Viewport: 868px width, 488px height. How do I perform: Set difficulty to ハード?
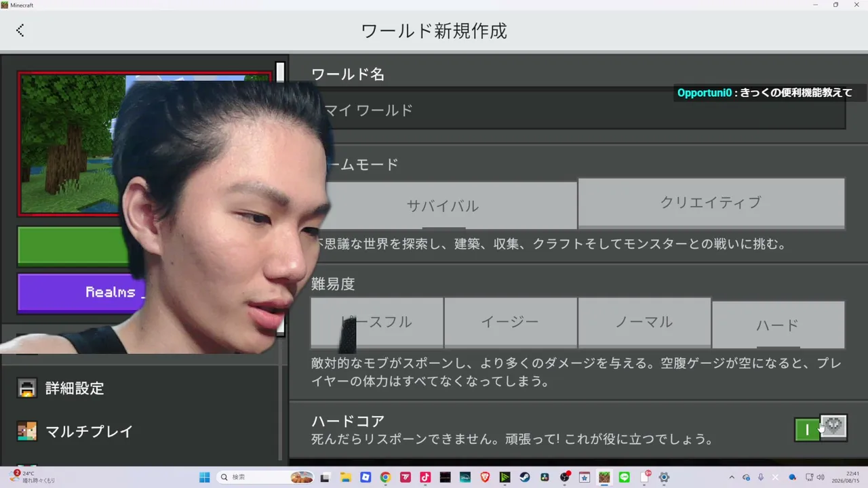(778, 325)
